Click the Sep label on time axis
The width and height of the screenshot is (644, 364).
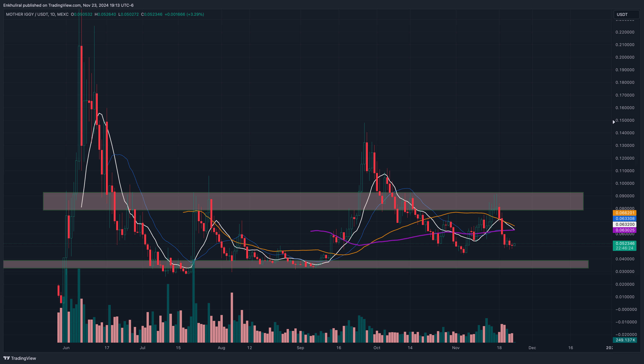point(300,348)
